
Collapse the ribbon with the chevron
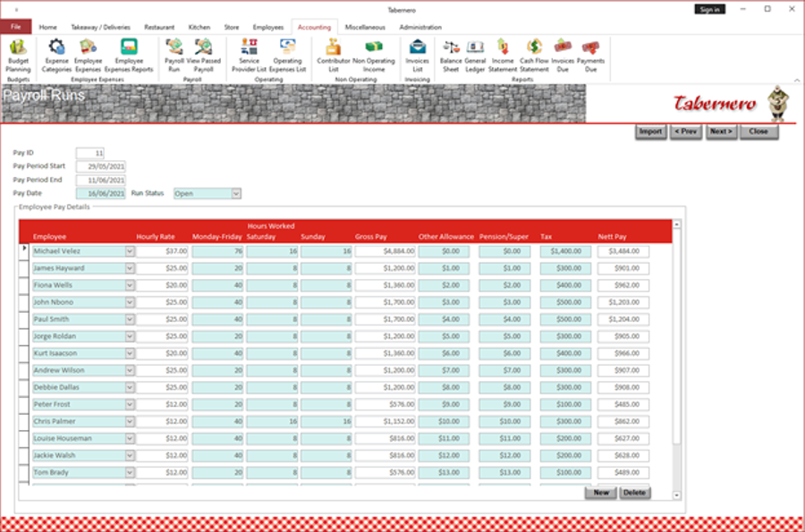[x=796, y=80]
